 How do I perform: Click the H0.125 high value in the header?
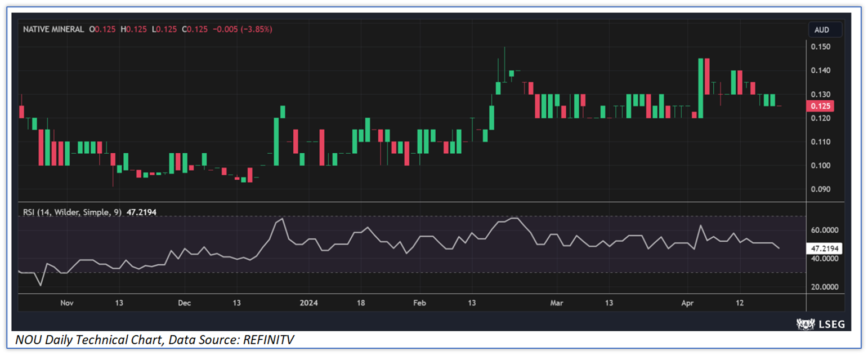tap(135, 29)
